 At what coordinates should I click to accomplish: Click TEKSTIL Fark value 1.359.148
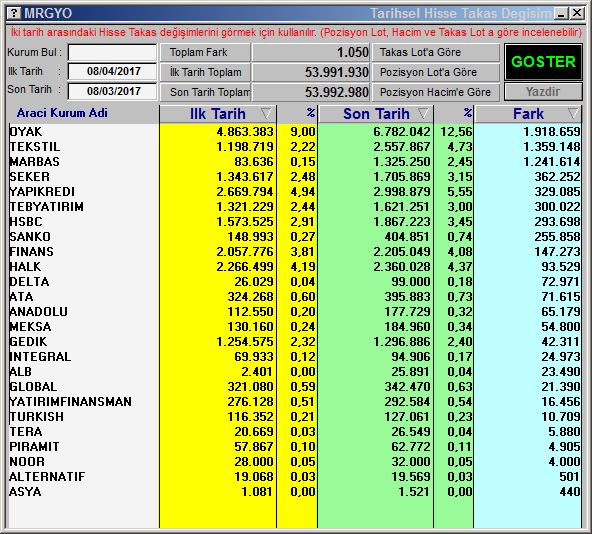point(552,147)
